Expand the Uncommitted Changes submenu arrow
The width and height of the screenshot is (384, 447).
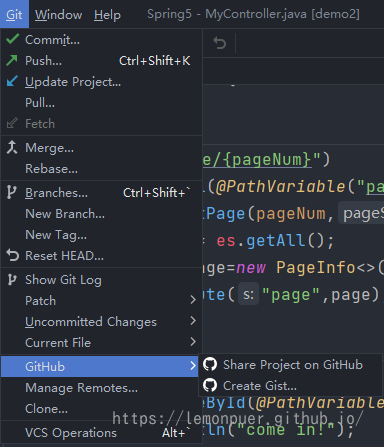[x=193, y=321]
